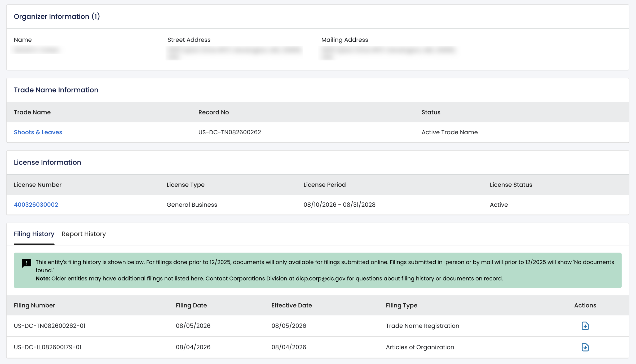Click the Note about older entities text
The width and height of the screenshot is (636, 364).
[269, 278]
